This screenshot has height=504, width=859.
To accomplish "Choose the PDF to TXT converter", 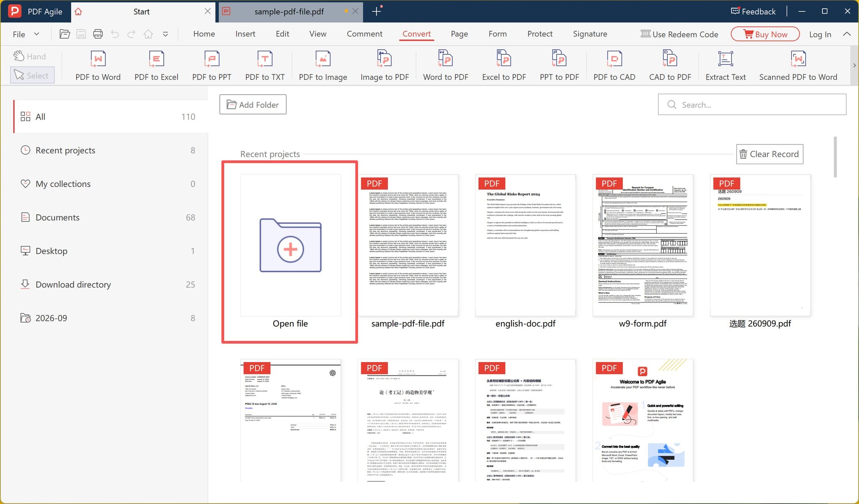I will tap(265, 66).
